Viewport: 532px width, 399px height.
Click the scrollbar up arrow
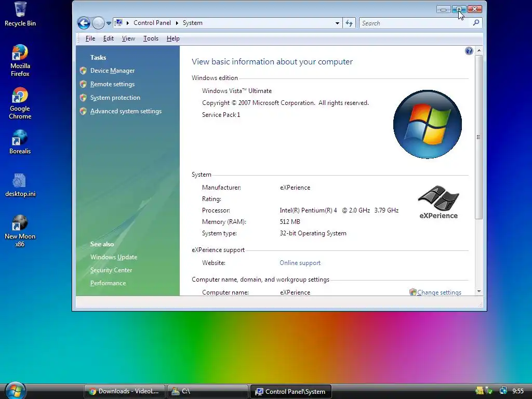click(x=478, y=50)
